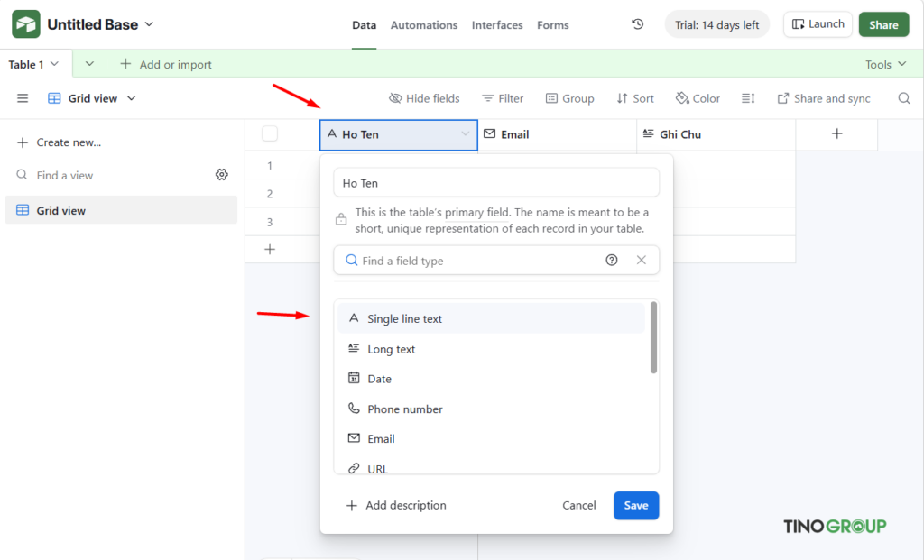Viewport: 924px width, 560px height.
Task: Clear the field type search with the X
Action: point(641,260)
